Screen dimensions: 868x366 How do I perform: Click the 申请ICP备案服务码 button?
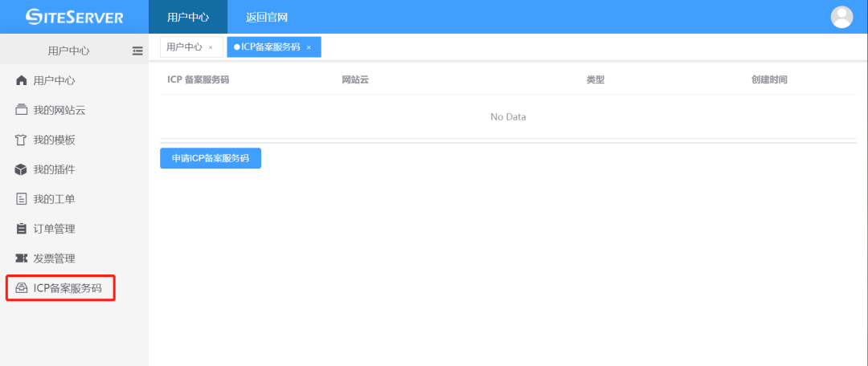coord(211,158)
